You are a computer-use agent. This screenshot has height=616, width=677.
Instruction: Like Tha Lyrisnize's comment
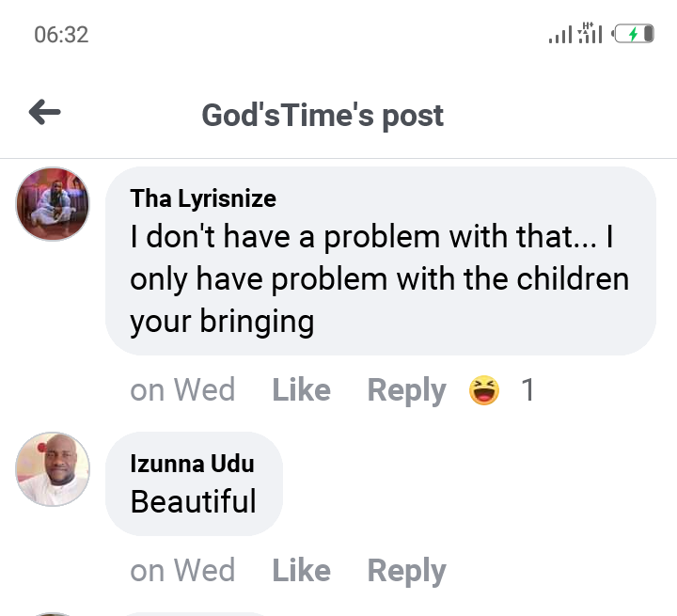coord(301,389)
